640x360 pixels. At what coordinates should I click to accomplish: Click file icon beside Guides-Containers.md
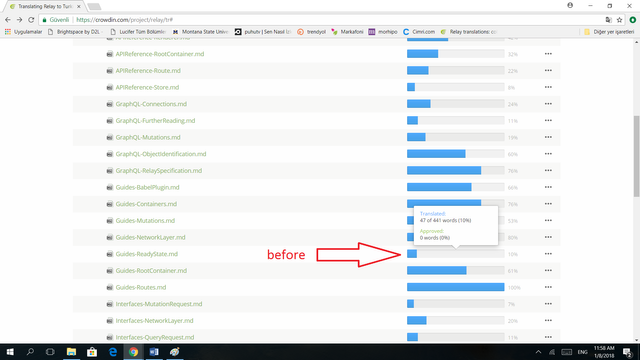(109, 204)
